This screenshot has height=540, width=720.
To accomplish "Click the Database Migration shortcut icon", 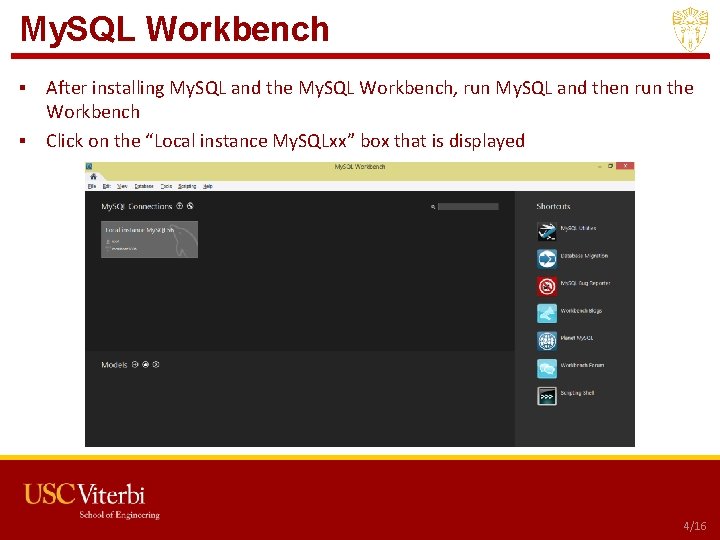I will click(547, 259).
